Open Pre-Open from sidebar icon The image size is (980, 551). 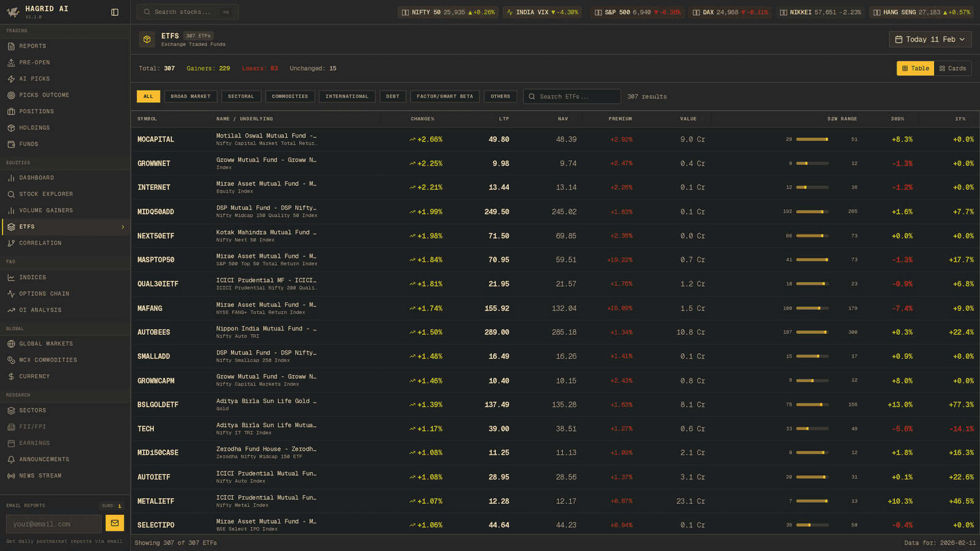pos(11,62)
